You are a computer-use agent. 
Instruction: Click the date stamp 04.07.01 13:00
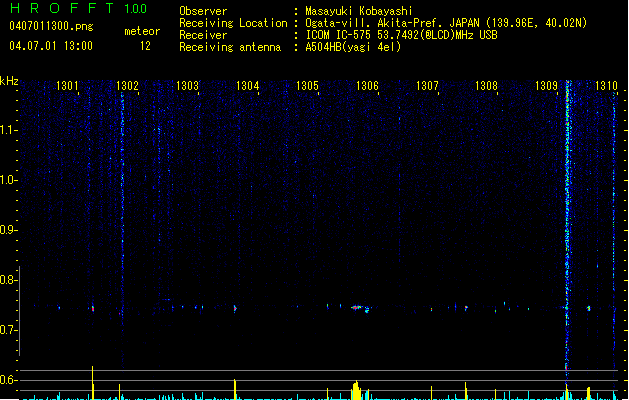point(51,46)
